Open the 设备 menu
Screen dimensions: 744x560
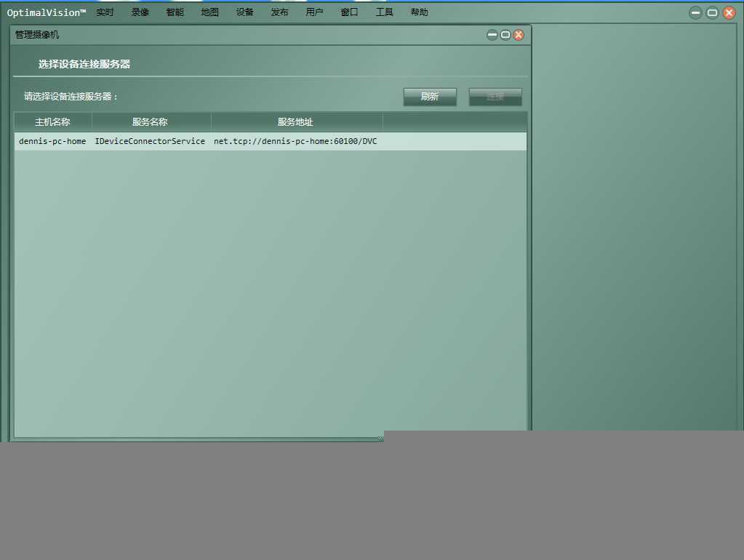click(x=245, y=12)
